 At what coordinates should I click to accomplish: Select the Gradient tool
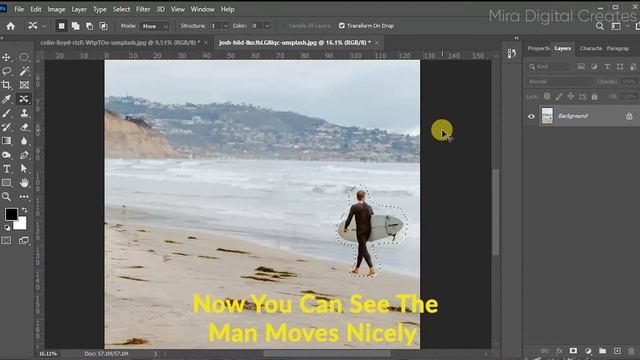click(7, 141)
